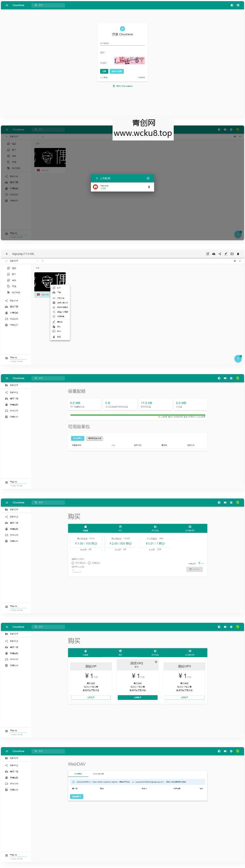Switch list view icon on the context menu page
Image resolution: width=245 pixels, height=868 pixels.
click(x=235, y=261)
